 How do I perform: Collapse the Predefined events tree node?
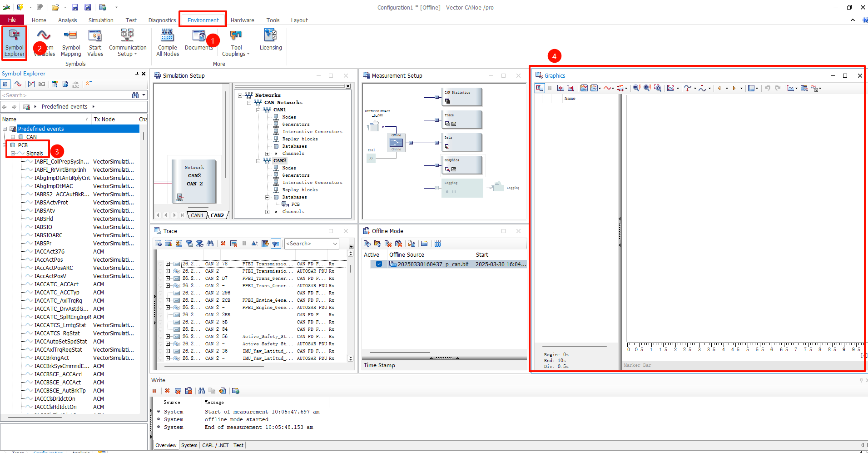pyautogui.click(x=5, y=129)
